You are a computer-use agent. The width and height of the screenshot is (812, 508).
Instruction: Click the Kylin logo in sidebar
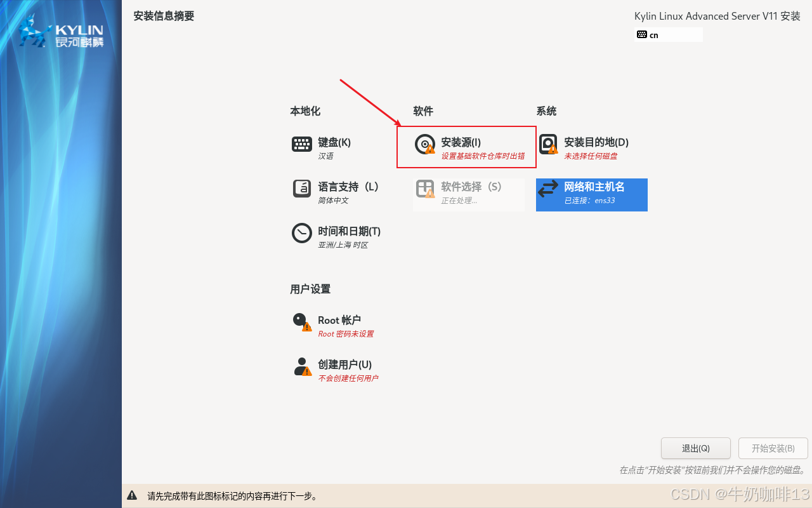coord(62,32)
